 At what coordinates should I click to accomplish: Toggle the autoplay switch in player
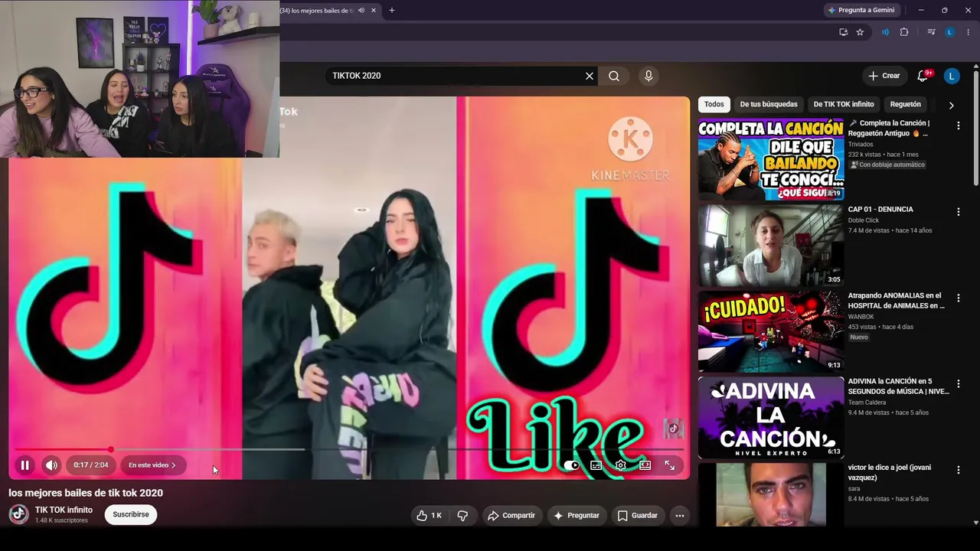[x=571, y=465]
